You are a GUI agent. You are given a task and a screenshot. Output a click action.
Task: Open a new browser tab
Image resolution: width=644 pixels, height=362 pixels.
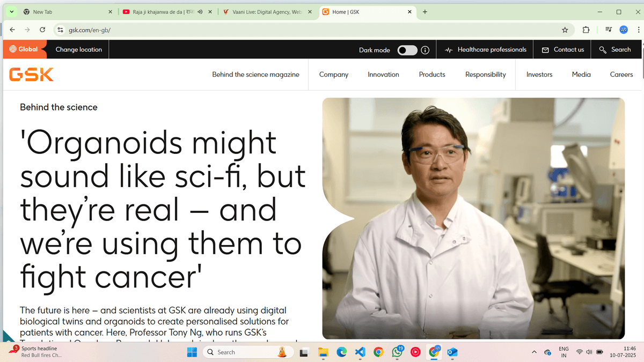425,12
